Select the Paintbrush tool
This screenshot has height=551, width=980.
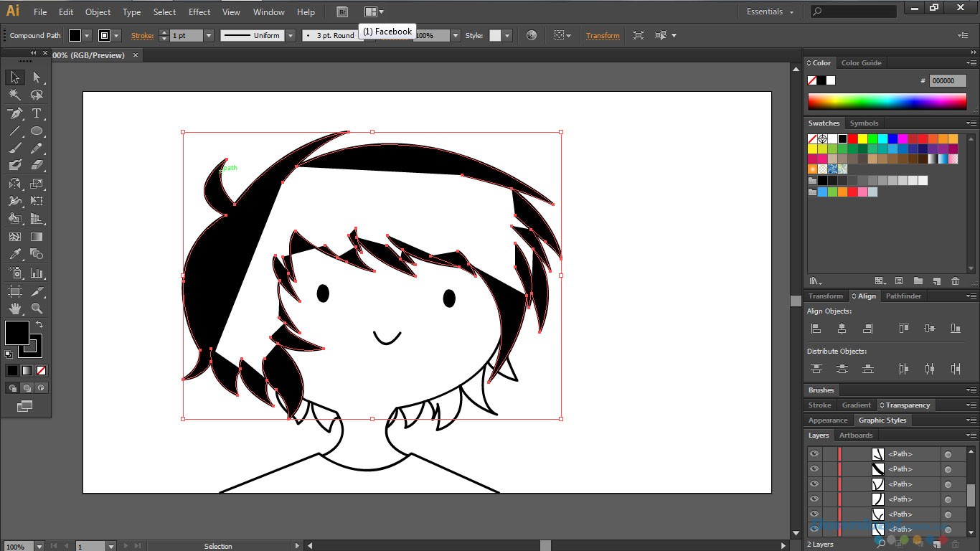coord(14,149)
